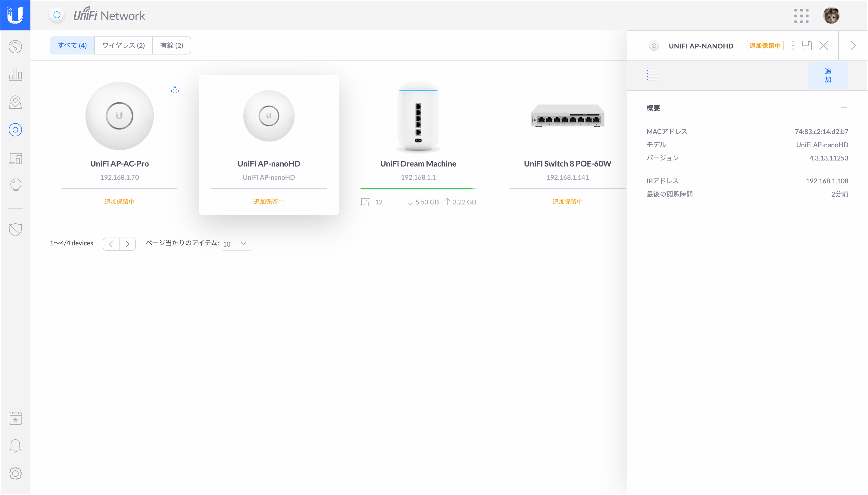Click the last seen value 2分前

[839, 194]
